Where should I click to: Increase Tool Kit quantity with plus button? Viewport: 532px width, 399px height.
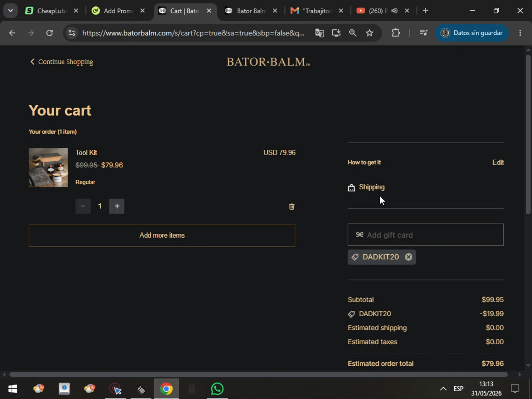coord(117,206)
